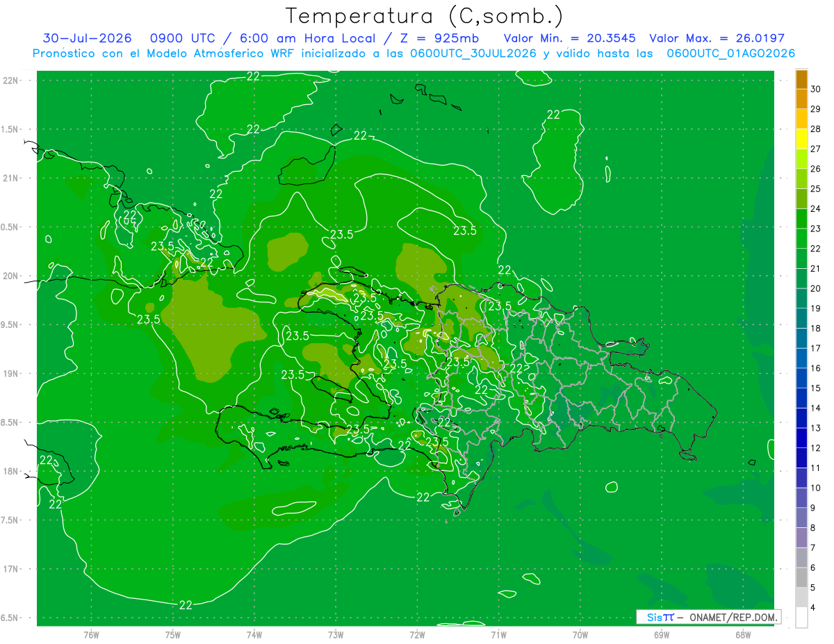Click the "72W" longitude axis label
834x644 pixels.
(x=417, y=634)
